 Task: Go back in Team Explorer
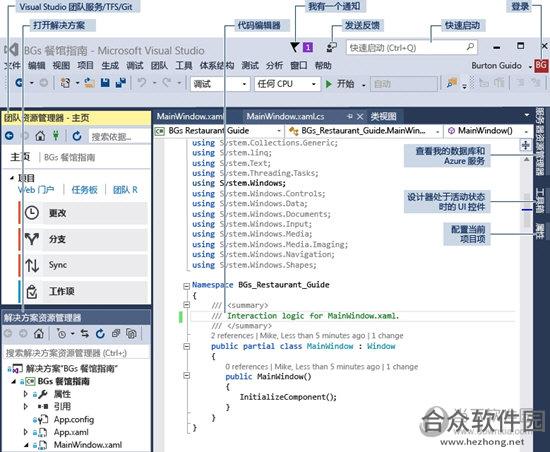click(x=9, y=136)
